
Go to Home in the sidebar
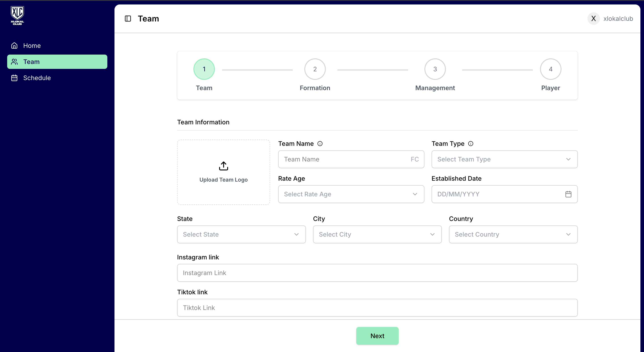32,45
